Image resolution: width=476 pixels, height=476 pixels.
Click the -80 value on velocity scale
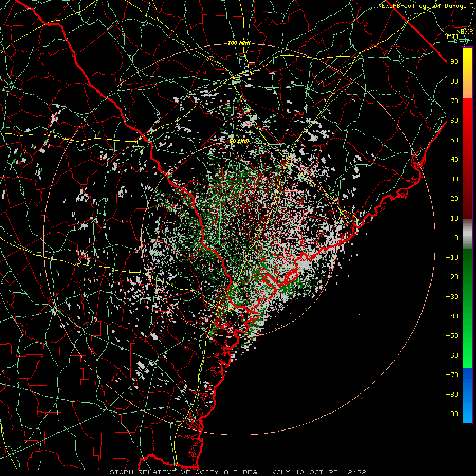point(452,395)
